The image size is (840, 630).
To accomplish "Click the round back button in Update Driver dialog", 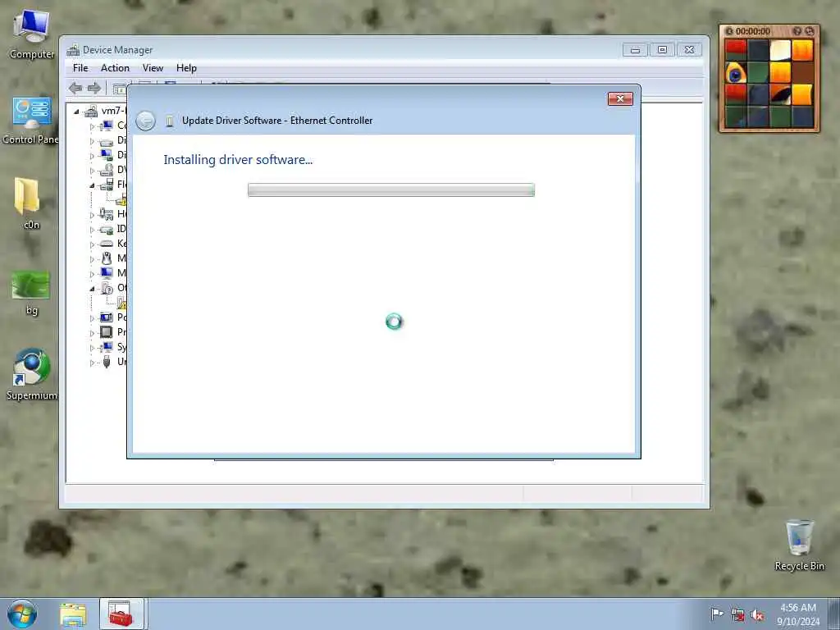I will 146,121.
